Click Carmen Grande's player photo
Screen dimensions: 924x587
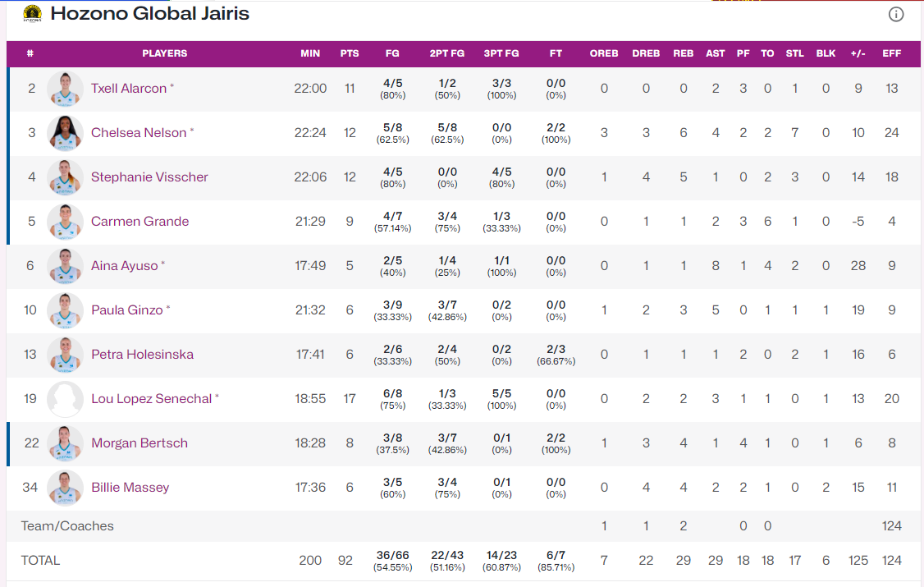65,222
